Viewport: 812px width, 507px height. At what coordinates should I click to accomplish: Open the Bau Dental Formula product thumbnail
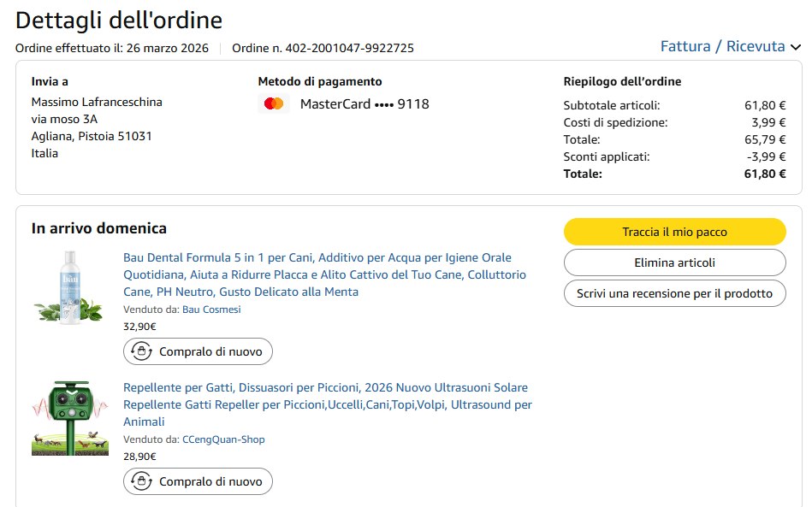(70, 286)
